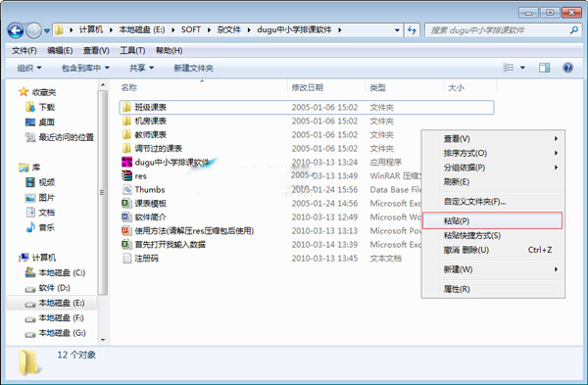Select the dugu中小学排课软件 application icon
The width and height of the screenshot is (588, 385).
127,162
